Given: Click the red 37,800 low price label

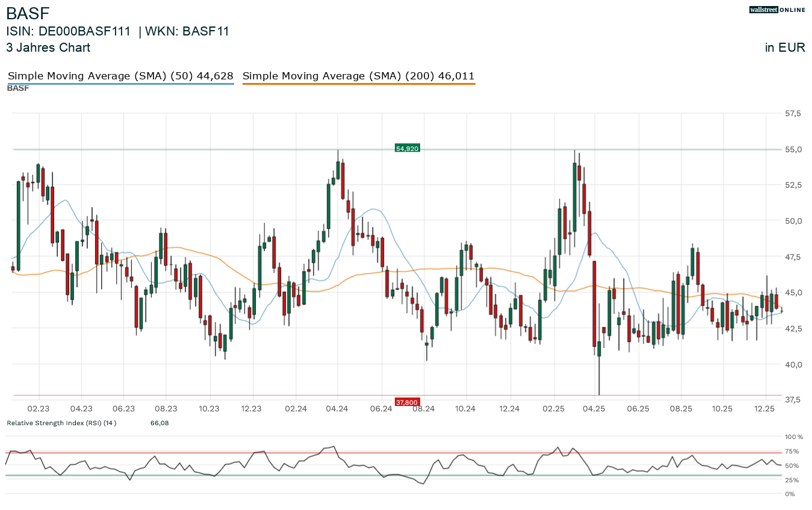Looking at the screenshot, I should click(x=406, y=402).
